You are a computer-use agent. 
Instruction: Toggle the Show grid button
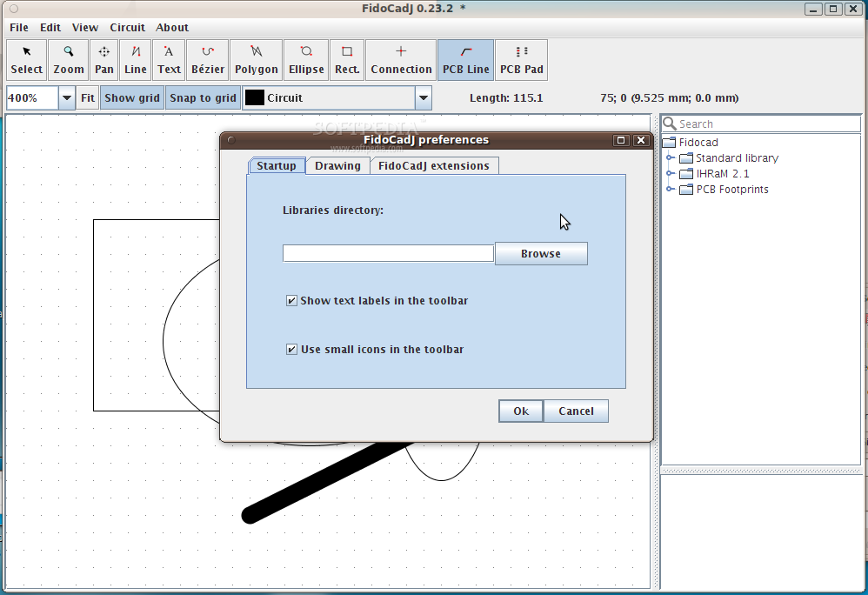(x=132, y=98)
